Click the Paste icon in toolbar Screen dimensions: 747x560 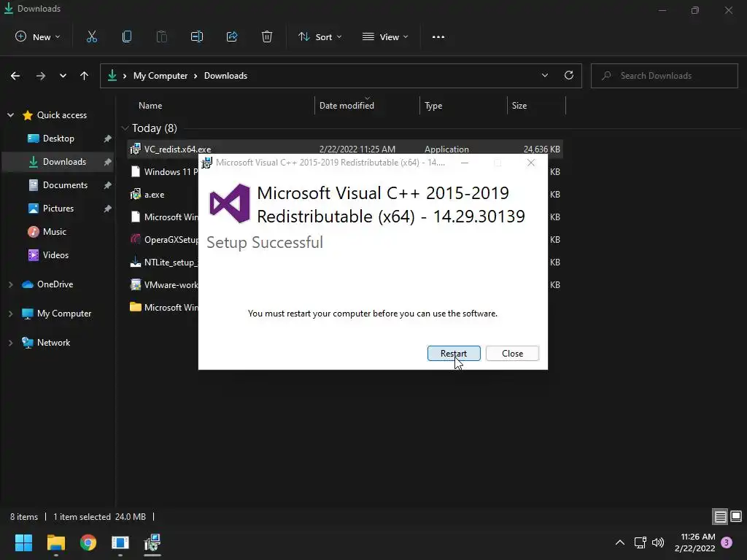tap(162, 36)
